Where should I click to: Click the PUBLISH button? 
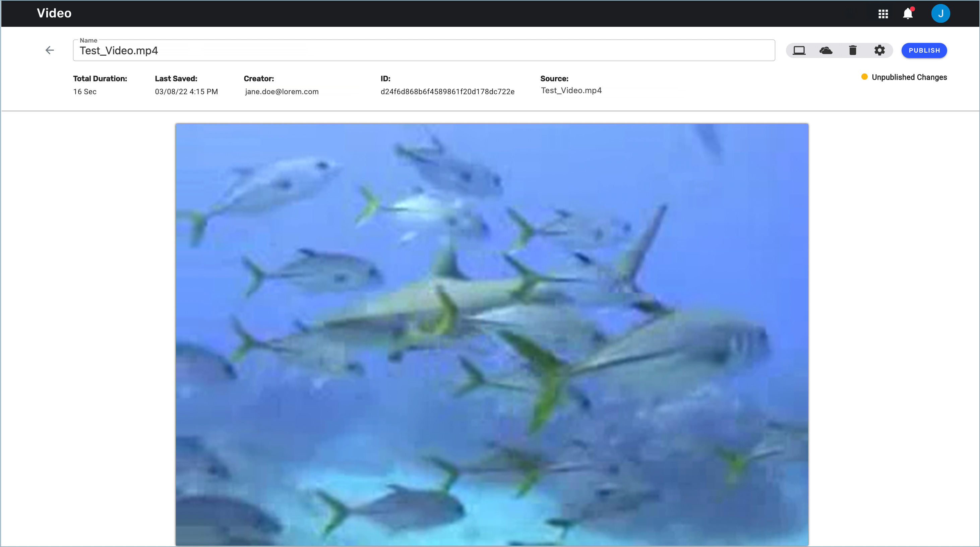(x=924, y=51)
